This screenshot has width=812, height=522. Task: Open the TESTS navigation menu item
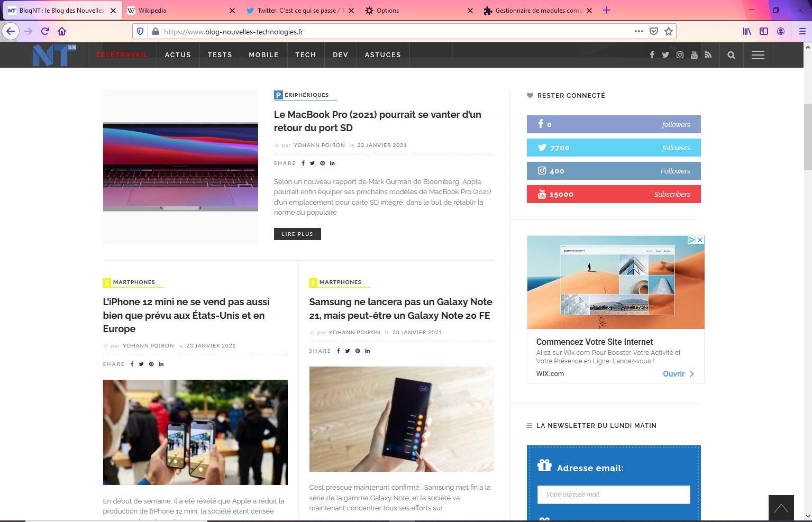point(220,55)
